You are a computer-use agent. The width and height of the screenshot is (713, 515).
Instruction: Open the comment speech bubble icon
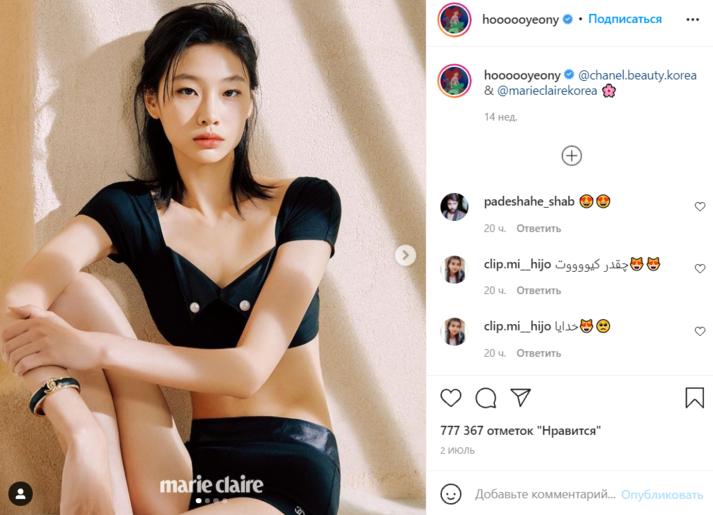point(486,398)
